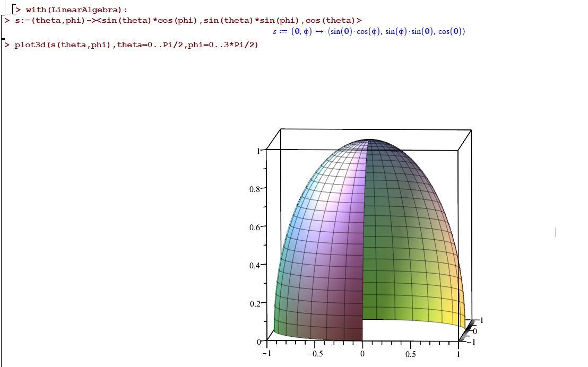The image size is (588, 367).
Task: Click the vertical axis label 0.2
Action: [255, 304]
